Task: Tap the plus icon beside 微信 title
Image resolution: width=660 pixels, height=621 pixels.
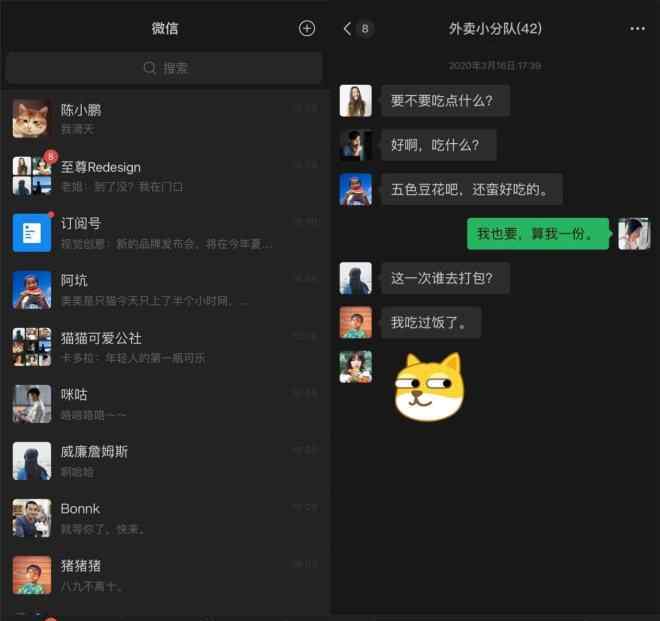Action: (307, 28)
